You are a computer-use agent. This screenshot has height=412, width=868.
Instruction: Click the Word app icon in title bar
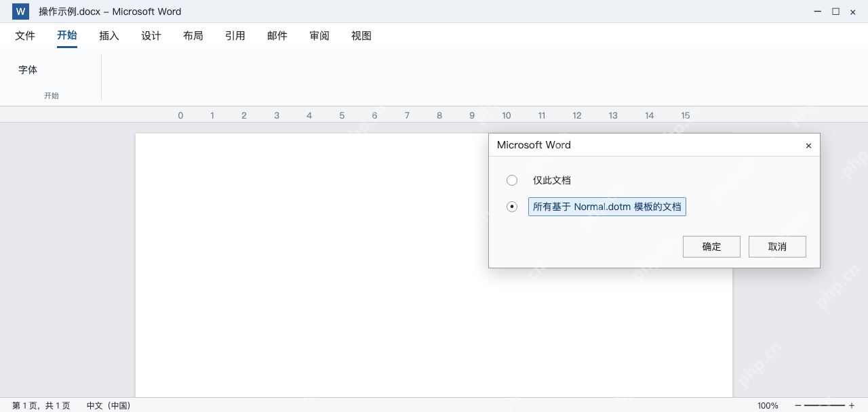pos(20,12)
